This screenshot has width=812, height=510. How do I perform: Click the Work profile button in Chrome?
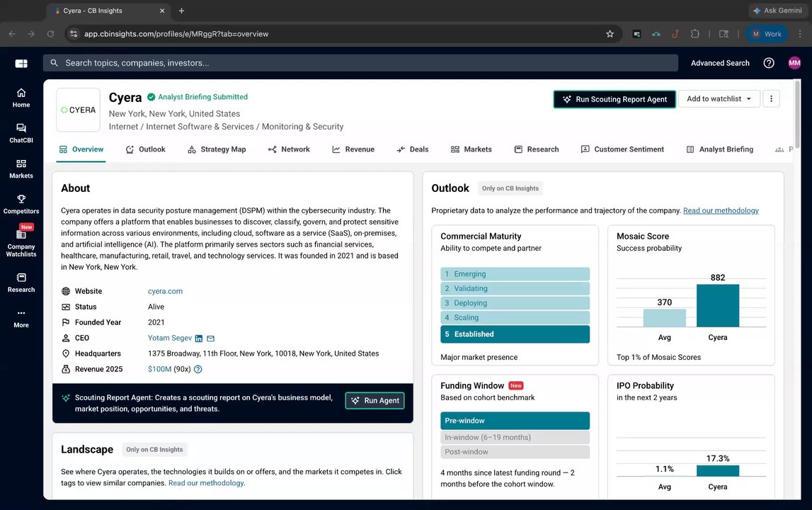coord(767,34)
